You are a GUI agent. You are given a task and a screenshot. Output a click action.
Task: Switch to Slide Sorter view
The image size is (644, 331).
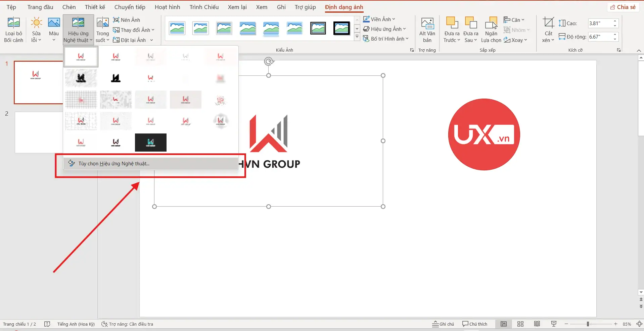pos(520,324)
